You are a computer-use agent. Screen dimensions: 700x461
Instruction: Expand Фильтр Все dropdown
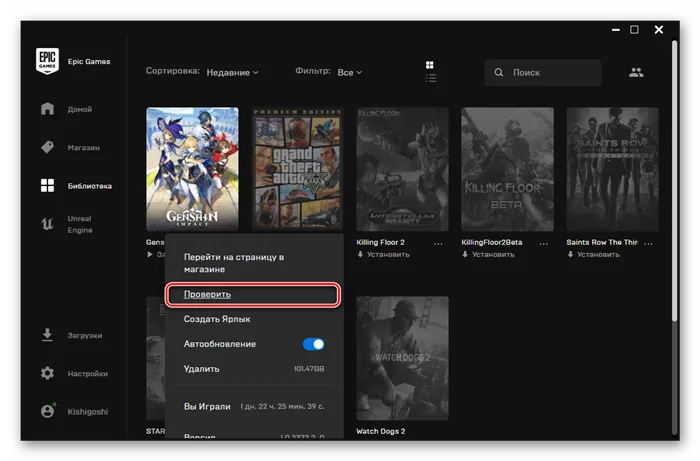[349, 72]
